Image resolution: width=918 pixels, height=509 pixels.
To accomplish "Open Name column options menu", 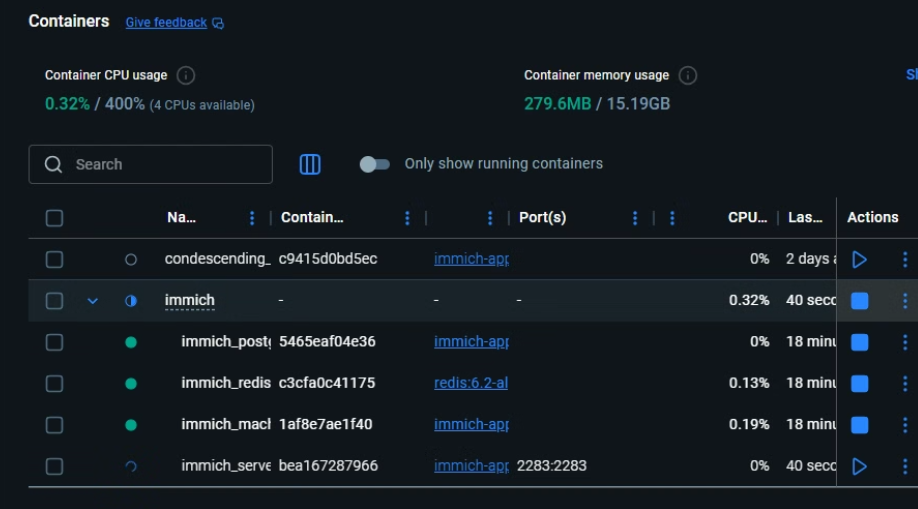I will pyautogui.click(x=252, y=218).
